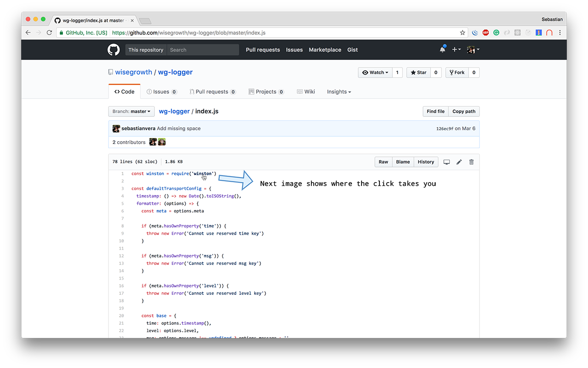Go back with the browser arrow
This screenshot has height=368, width=588.
click(x=28, y=33)
